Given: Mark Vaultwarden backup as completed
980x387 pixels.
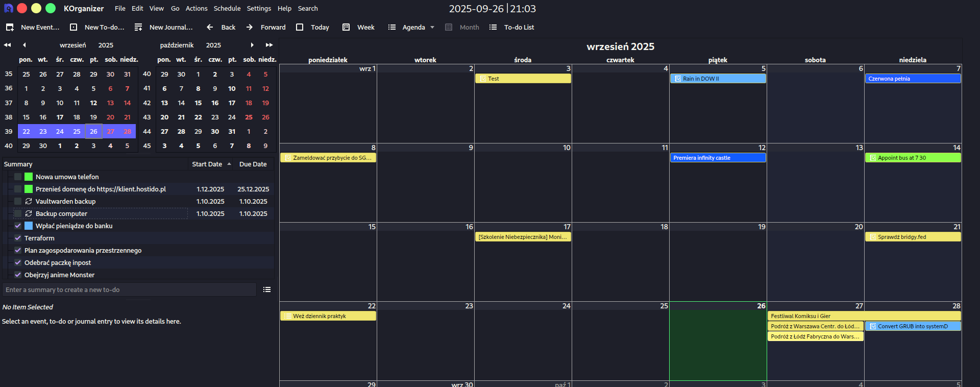Looking at the screenshot, I should [18, 202].
